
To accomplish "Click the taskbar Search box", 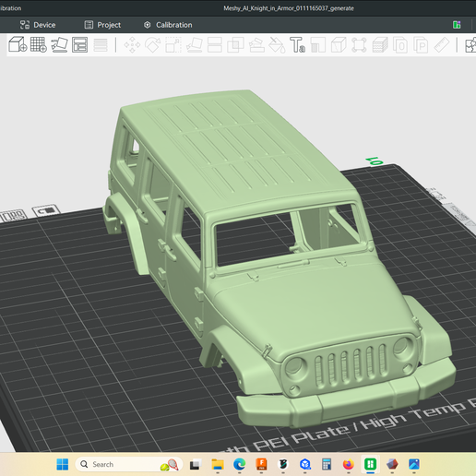I will point(129,464).
